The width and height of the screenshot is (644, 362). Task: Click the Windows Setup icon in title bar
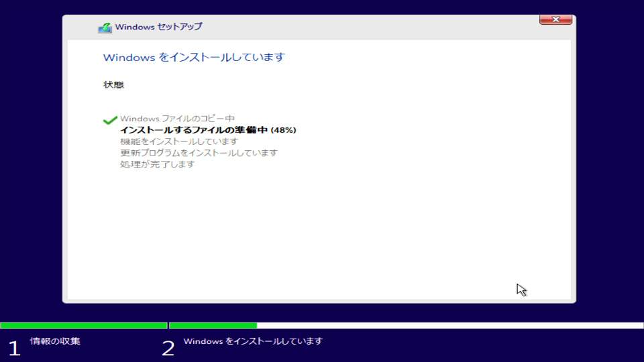click(x=105, y=27)
